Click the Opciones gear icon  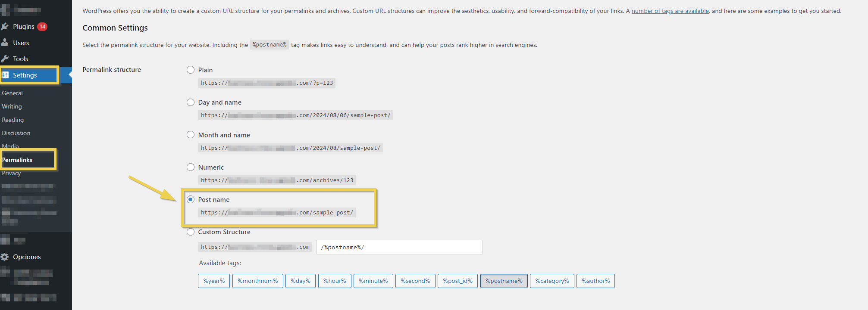click(x=5, y=257)
